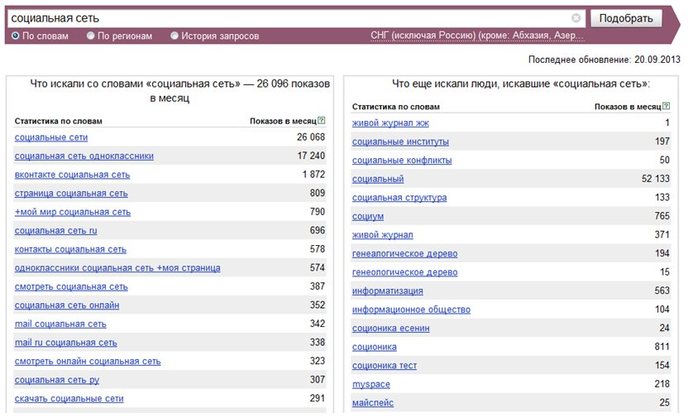Viewport: 688px width, 418px height.
Task: Open the +мой мир социальная сеть link
Action: click(72, 212)
